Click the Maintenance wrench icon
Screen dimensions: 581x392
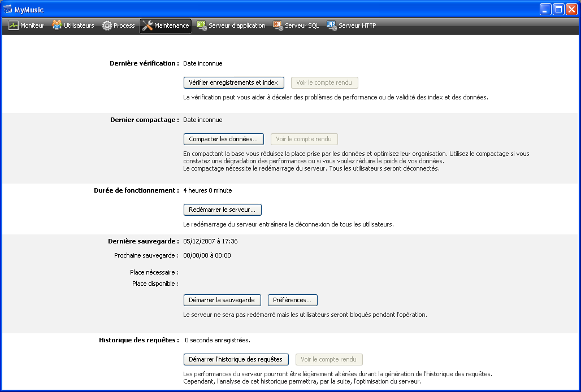[x=148, y=25]
